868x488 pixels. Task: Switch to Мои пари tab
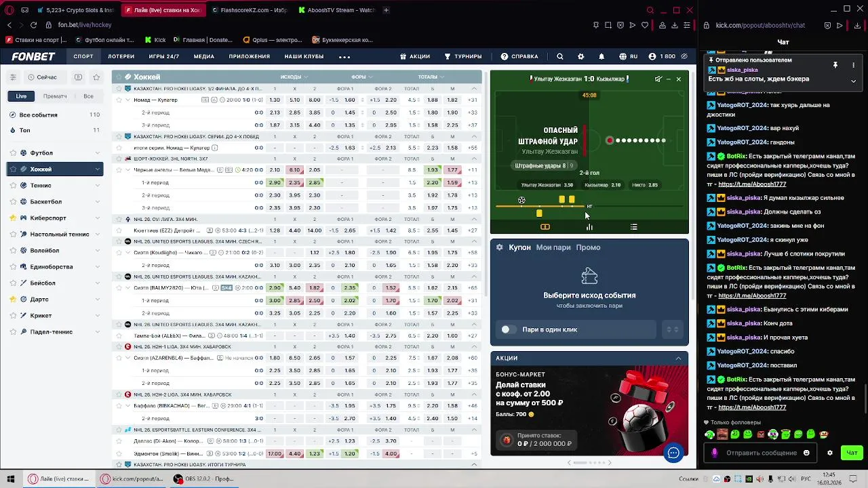point(553,247)
